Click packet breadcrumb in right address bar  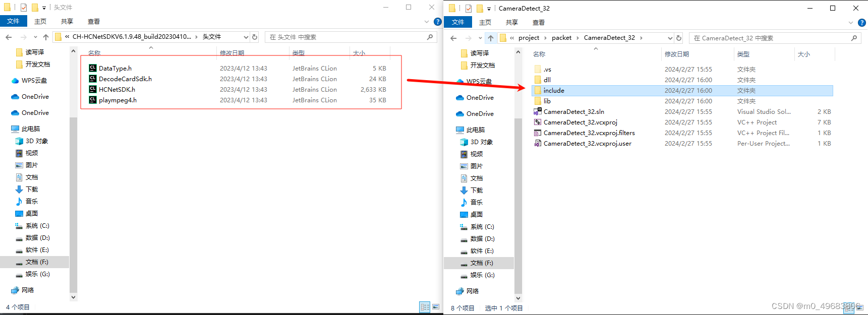coord(561,38)
